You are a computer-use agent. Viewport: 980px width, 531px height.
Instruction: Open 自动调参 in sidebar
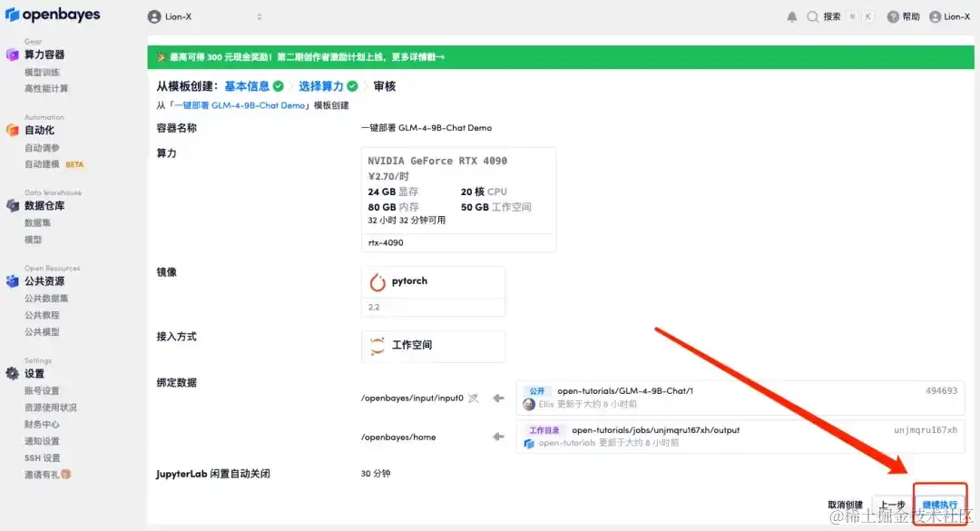coord(42,148)
